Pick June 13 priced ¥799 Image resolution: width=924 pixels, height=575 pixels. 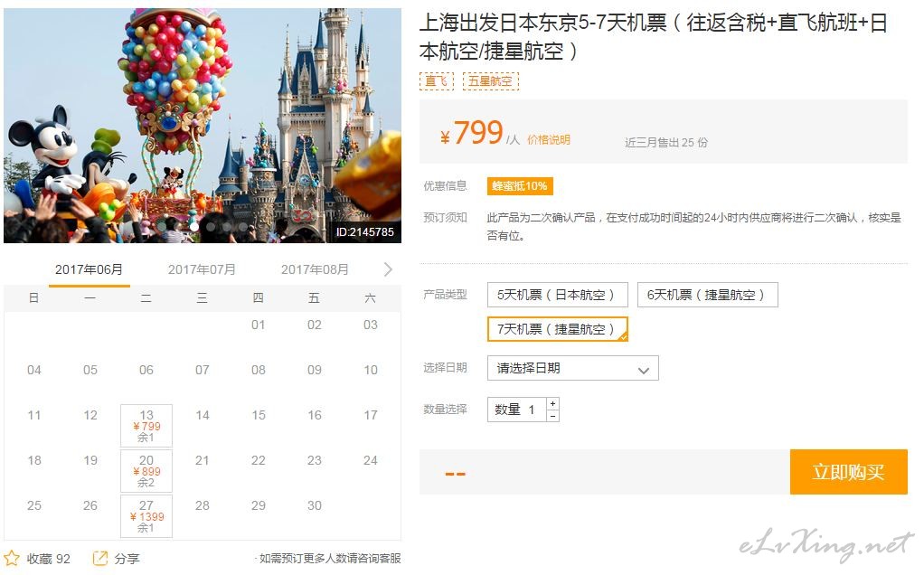point(146,425)
